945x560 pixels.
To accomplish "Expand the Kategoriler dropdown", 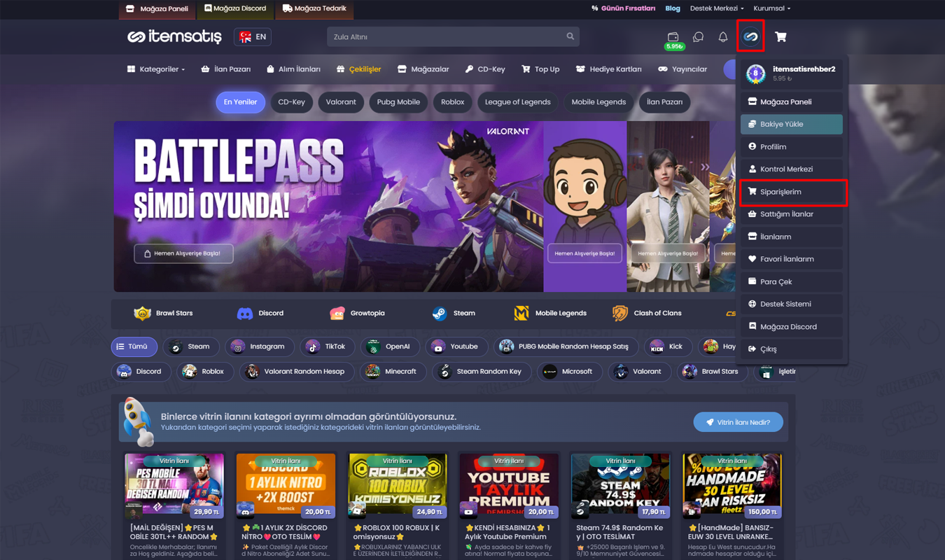I will [156, 69].
